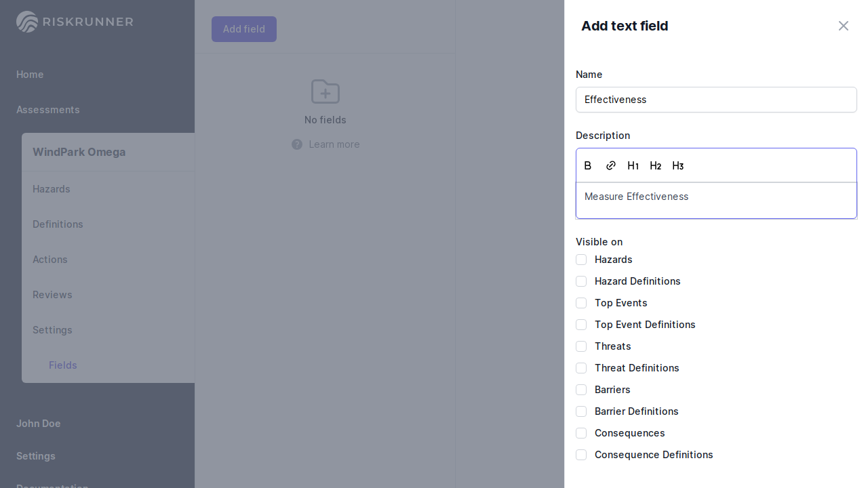Click the Riskrunner logo
Viewport: 868px width, 488px height.
tap(75, 22)
